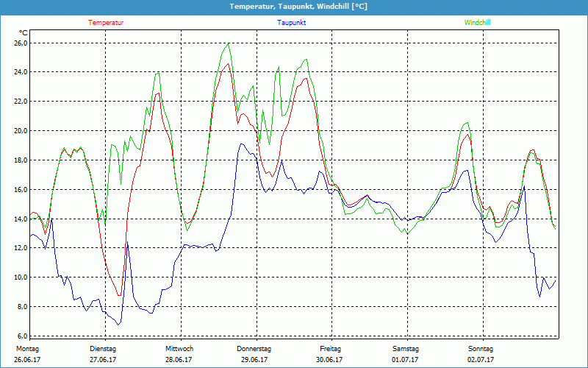This screenshot has height=368, width=588.
Task: Click the Montag day label
Action: pyautogui.click(x=27, y=349)
